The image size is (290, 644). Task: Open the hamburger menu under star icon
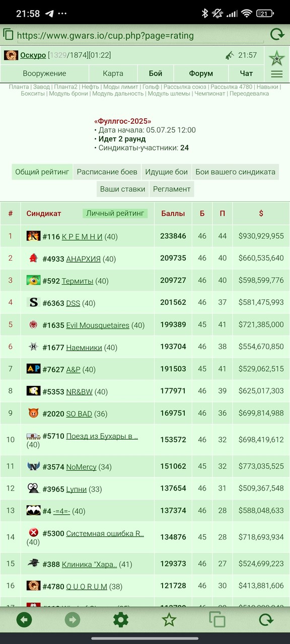click(x=276, y=74)
